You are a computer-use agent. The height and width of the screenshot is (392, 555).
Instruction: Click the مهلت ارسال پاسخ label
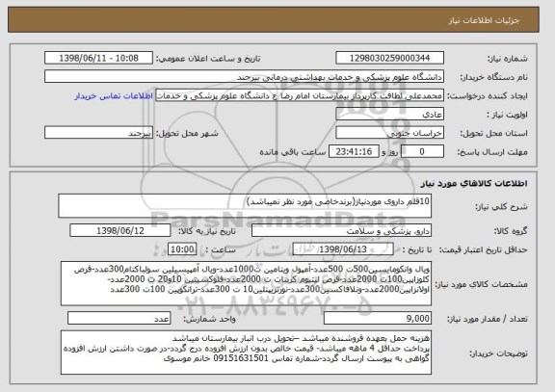coord(492,152)
